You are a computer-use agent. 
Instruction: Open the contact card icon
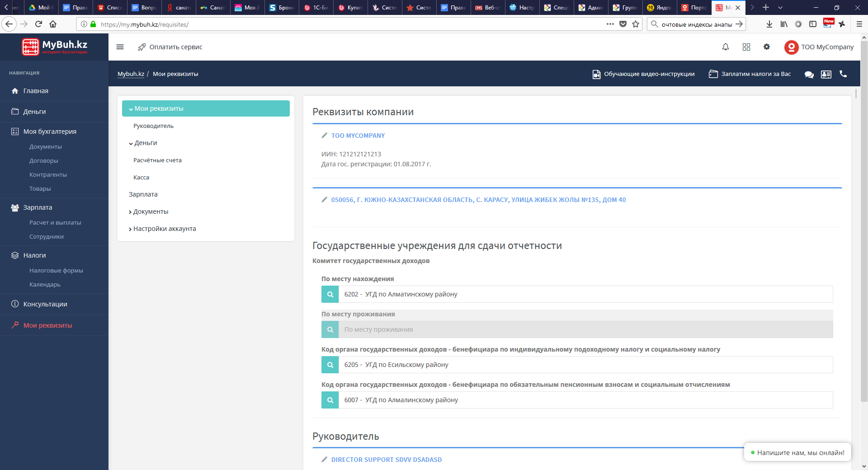pos(826,74)
